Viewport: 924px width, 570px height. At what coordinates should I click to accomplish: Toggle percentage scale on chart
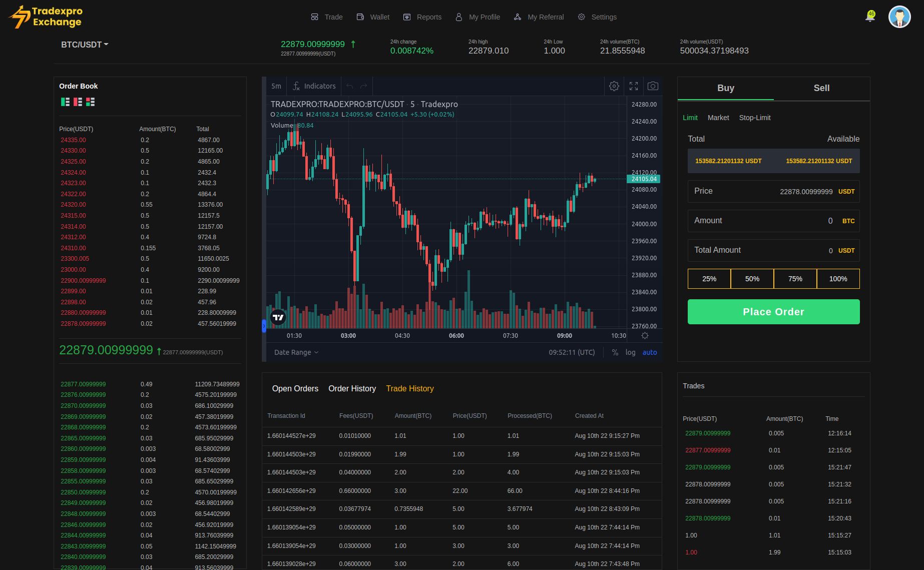615,352
